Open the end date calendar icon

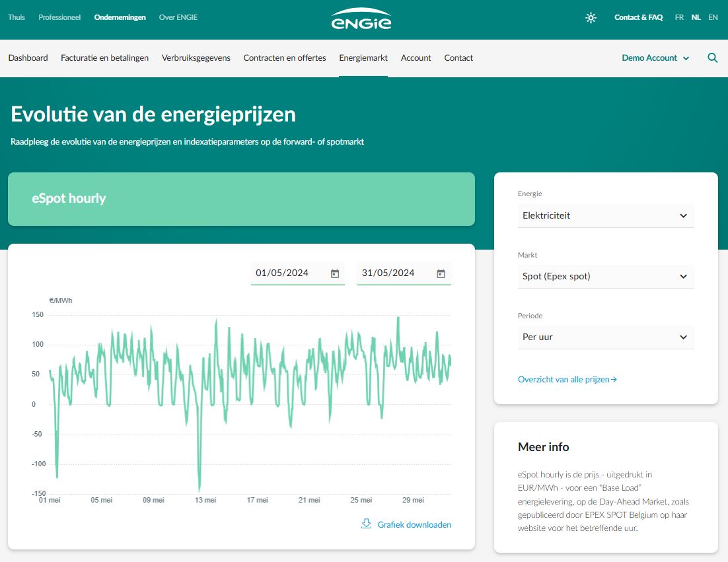click(441, 274)
